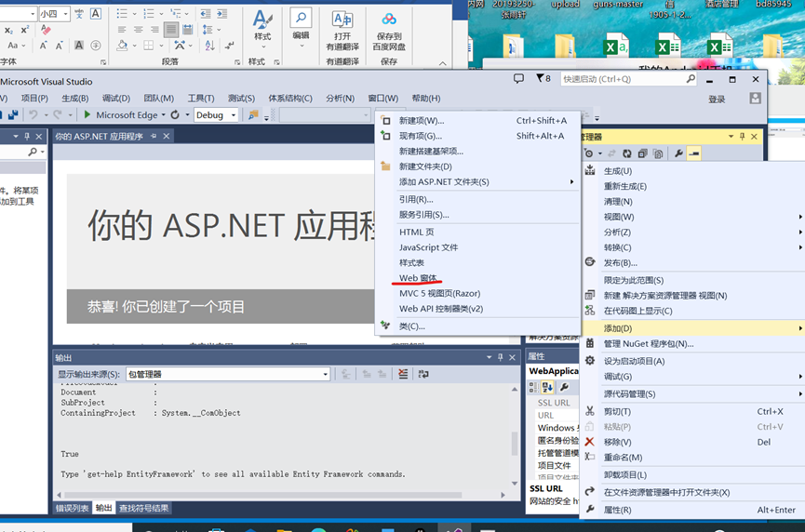The height and width of the screenshot is (532, 805).
Task: Click the Word clear formatting eraser icon
Action: pos(46,30)
